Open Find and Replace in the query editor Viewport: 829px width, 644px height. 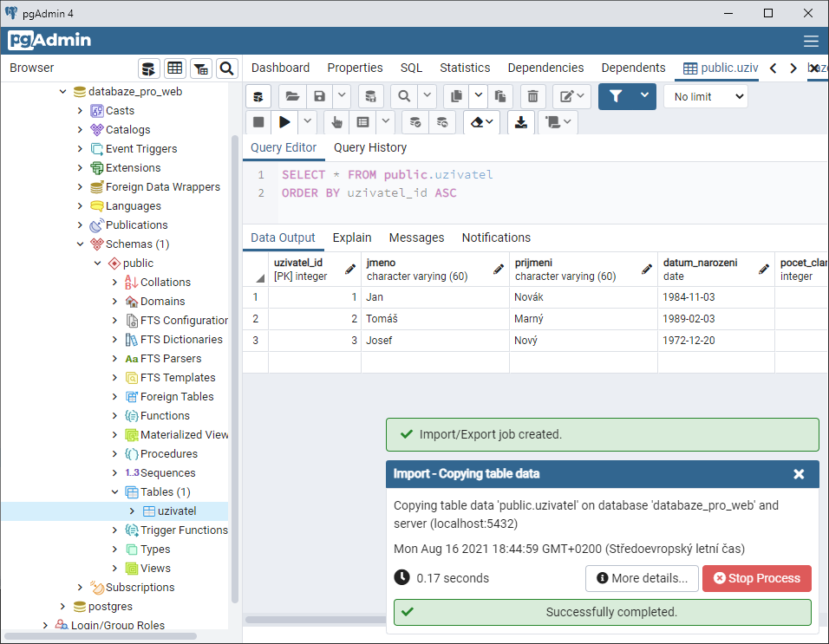coord(404,95)
